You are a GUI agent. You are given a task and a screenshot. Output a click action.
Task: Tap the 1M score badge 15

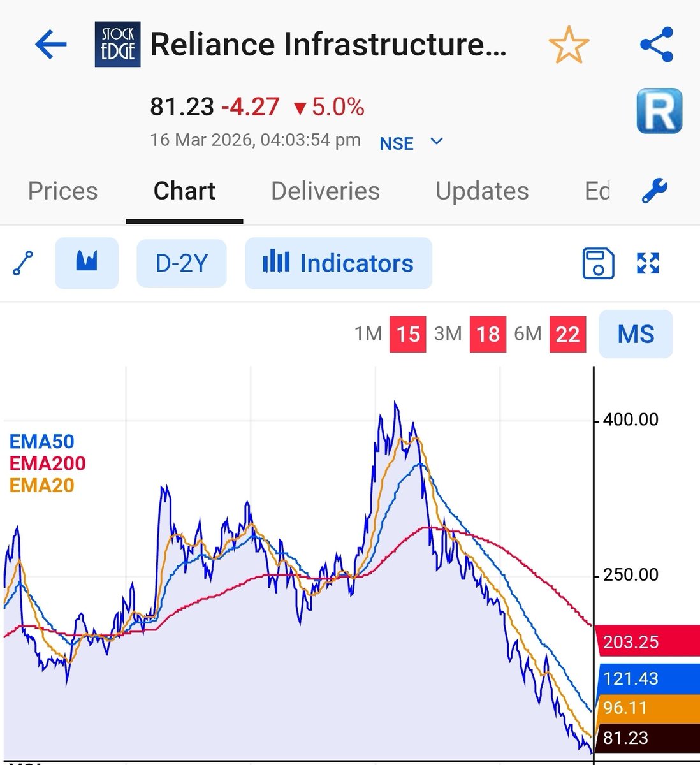point(409,334)
